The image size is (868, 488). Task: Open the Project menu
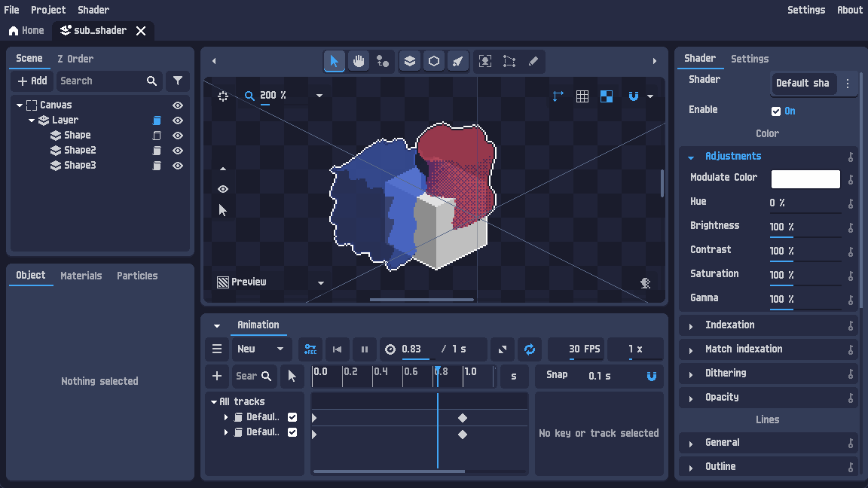(48, 10)
